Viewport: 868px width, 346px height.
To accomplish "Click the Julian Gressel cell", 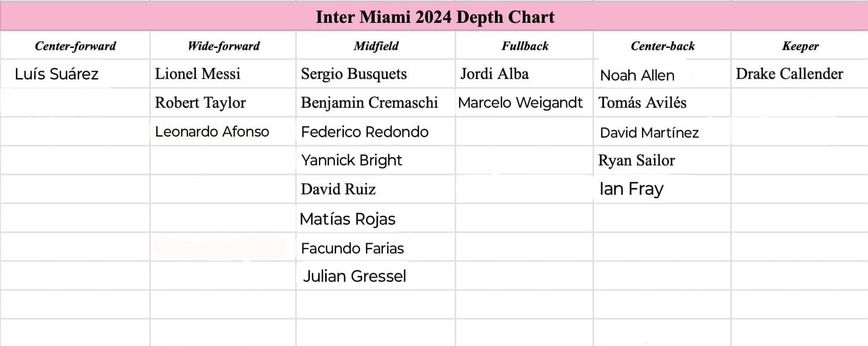I will click(376, 276).
